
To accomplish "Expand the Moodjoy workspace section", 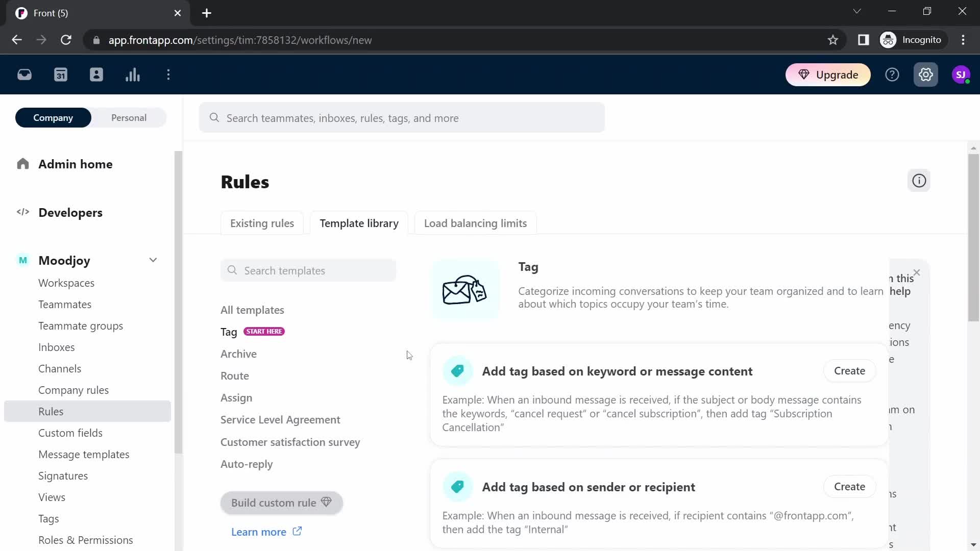I will [153, 260].
